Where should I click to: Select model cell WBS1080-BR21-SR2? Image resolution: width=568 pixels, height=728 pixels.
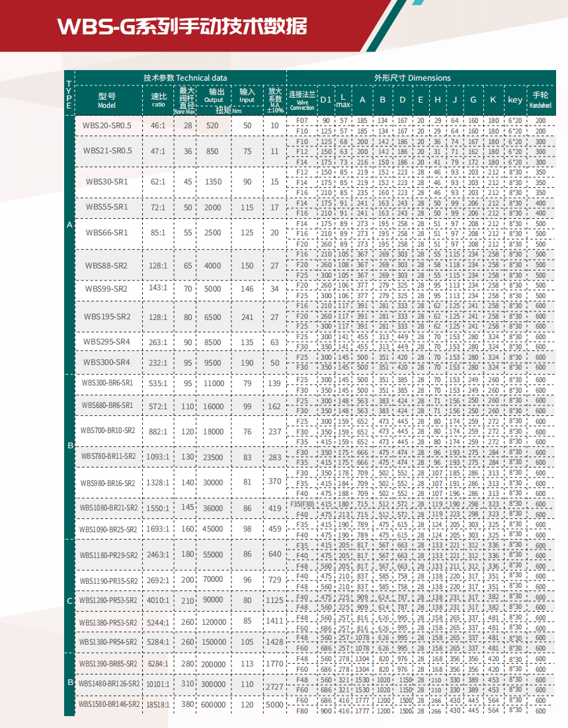108,508
